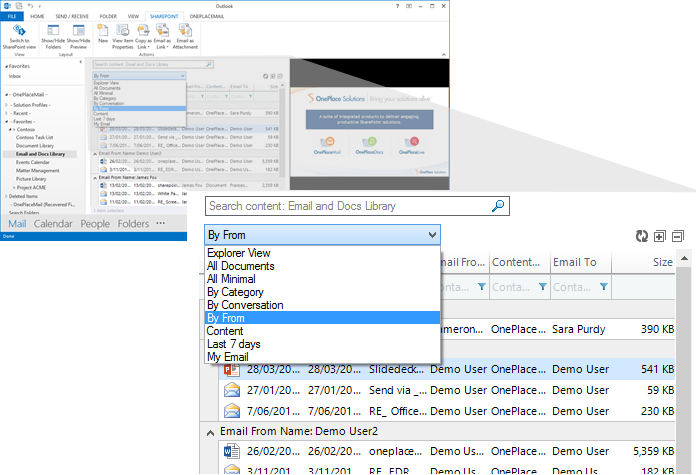Click expand all groups plus icon

660,236
